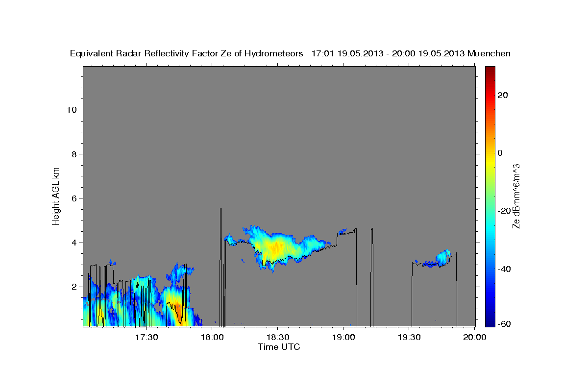Click the 'Time UTC' axis label
Image resolution: width=588 pixels, height=392 pixels.
[x=279, y=347]
